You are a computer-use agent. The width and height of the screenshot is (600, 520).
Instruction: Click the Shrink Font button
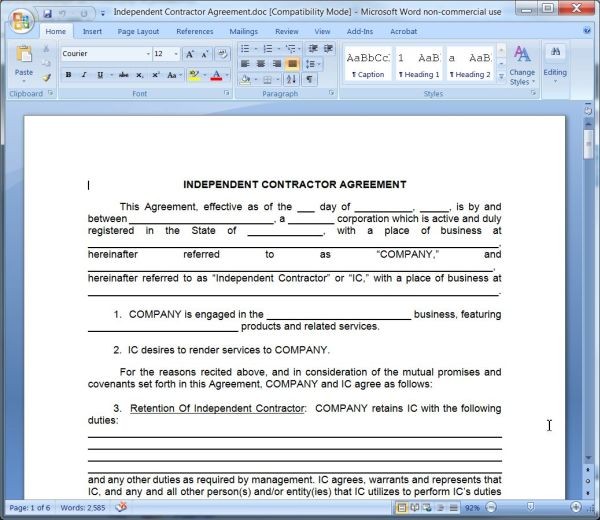[205, 54]
